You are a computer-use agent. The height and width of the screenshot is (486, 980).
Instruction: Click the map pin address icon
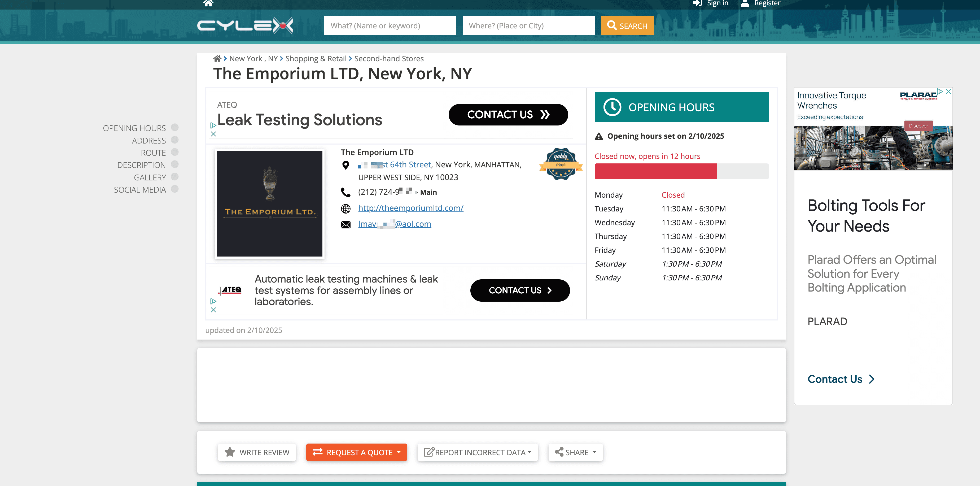[345, 165]
